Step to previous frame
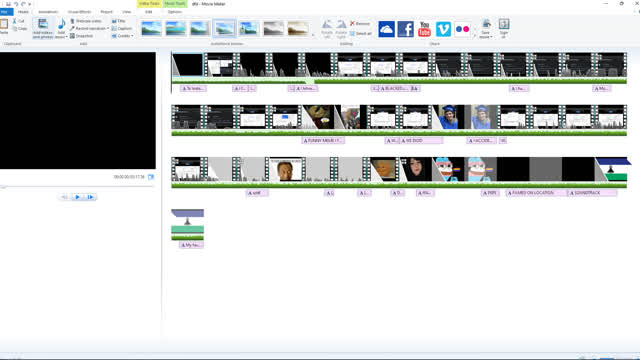The width and height of the screenshot is (640, 360). tap(64, 197)
